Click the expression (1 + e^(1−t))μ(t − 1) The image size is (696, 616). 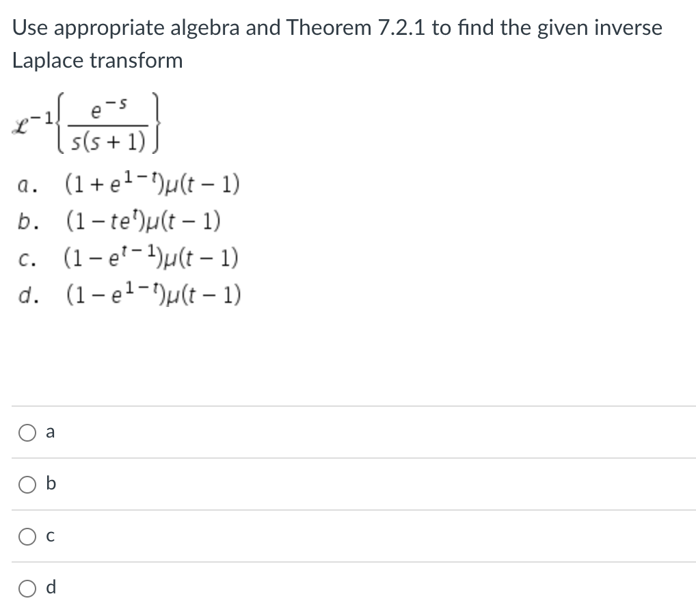point(152,183)
